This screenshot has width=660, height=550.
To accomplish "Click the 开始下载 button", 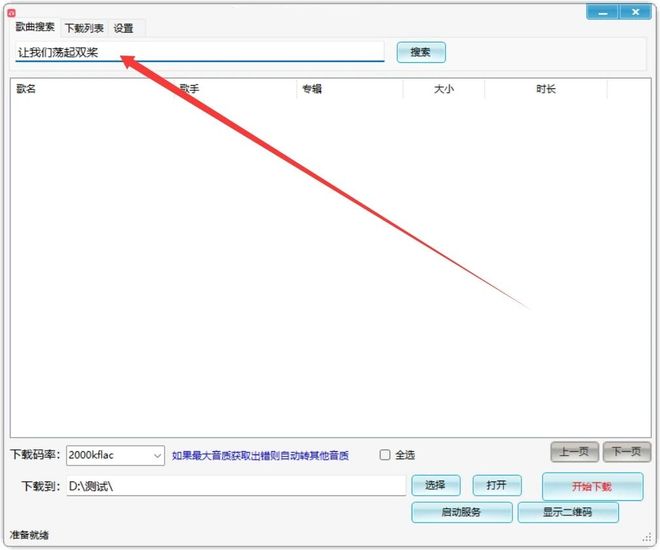I will (593, 486).
